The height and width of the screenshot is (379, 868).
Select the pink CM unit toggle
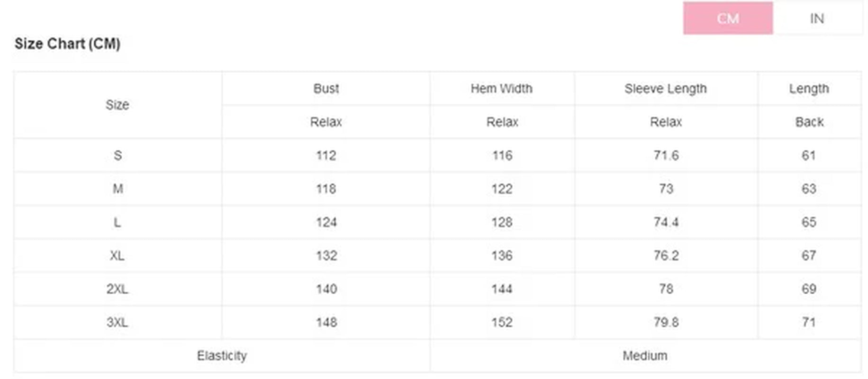click(x=728, y=18)
